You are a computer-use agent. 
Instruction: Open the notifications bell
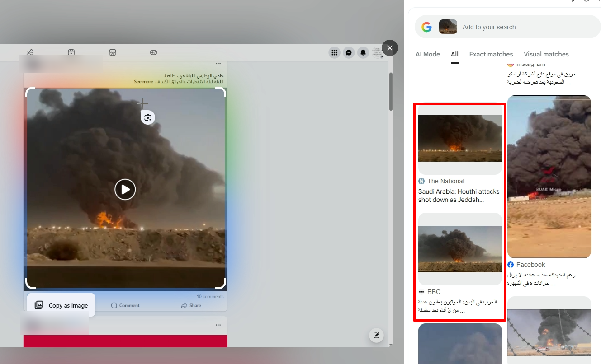[x=363, y=52]
